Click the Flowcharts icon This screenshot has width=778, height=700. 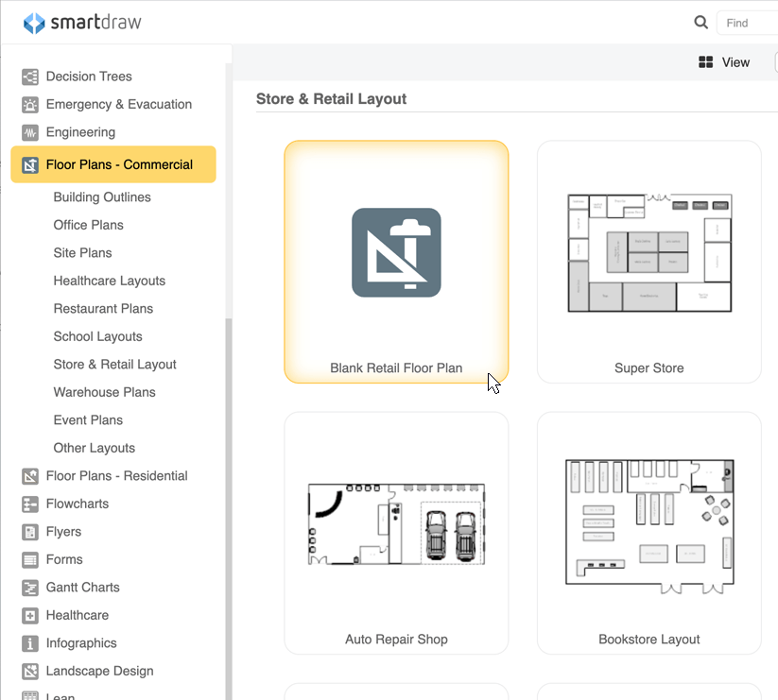click(30, 504)
